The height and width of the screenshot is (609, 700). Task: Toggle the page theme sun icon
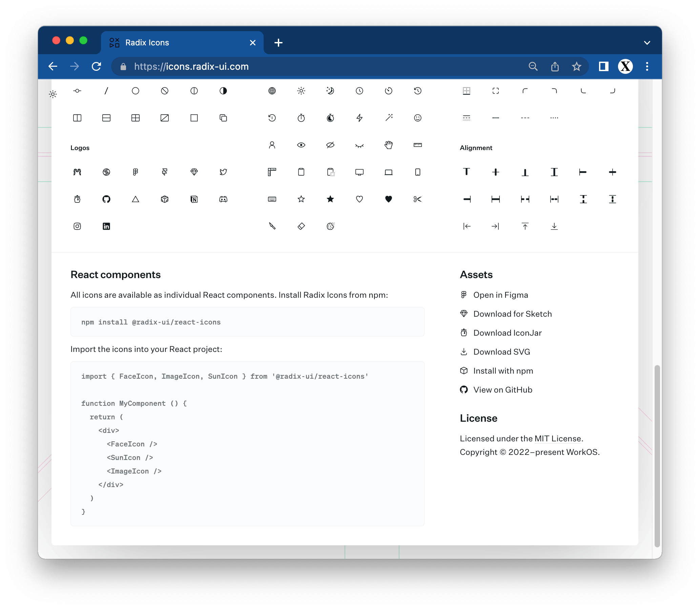pos(53,94)
